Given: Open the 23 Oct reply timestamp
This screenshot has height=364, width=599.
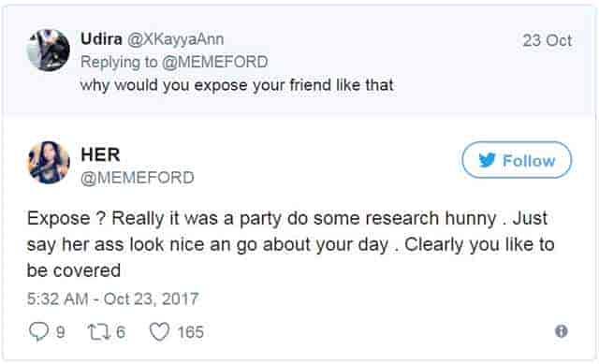Looking at the screenshot, I should point(547,40).
